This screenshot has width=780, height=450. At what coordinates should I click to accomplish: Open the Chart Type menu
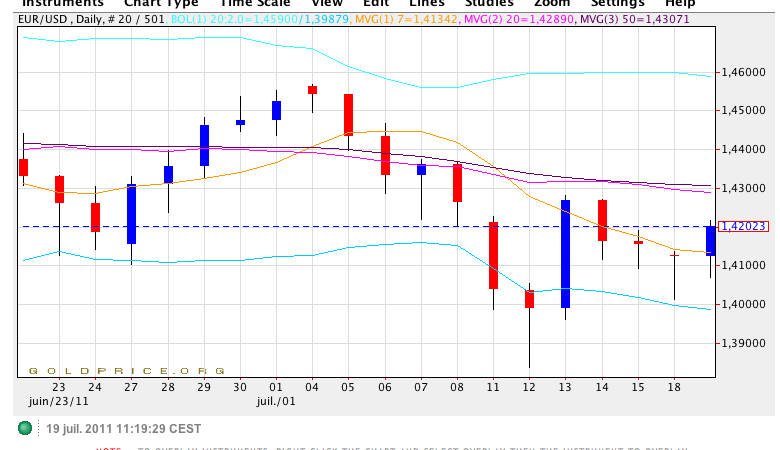click(161, 4)
